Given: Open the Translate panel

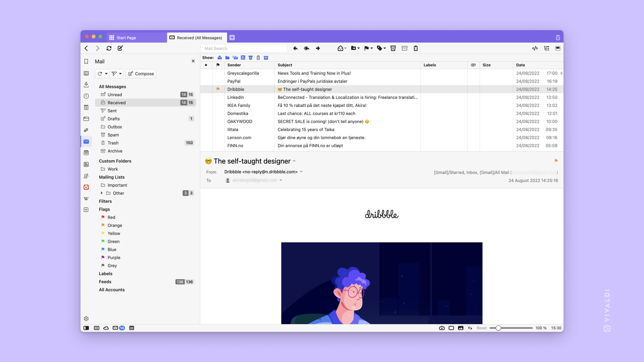Looking at the screenshot, I should point(86,130).
